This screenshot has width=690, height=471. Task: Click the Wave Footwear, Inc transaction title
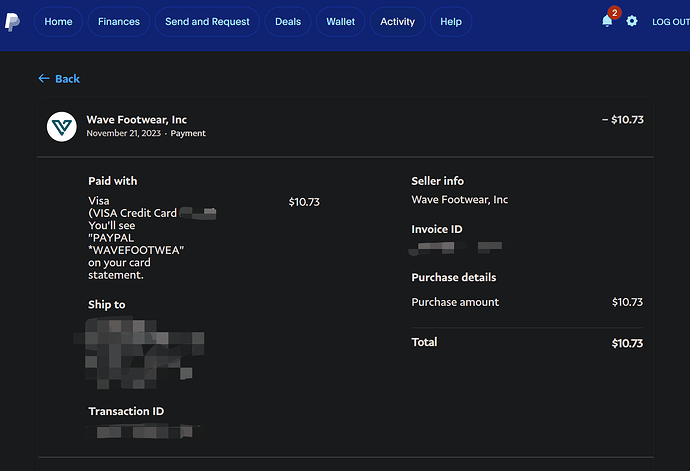coord(136,120)
